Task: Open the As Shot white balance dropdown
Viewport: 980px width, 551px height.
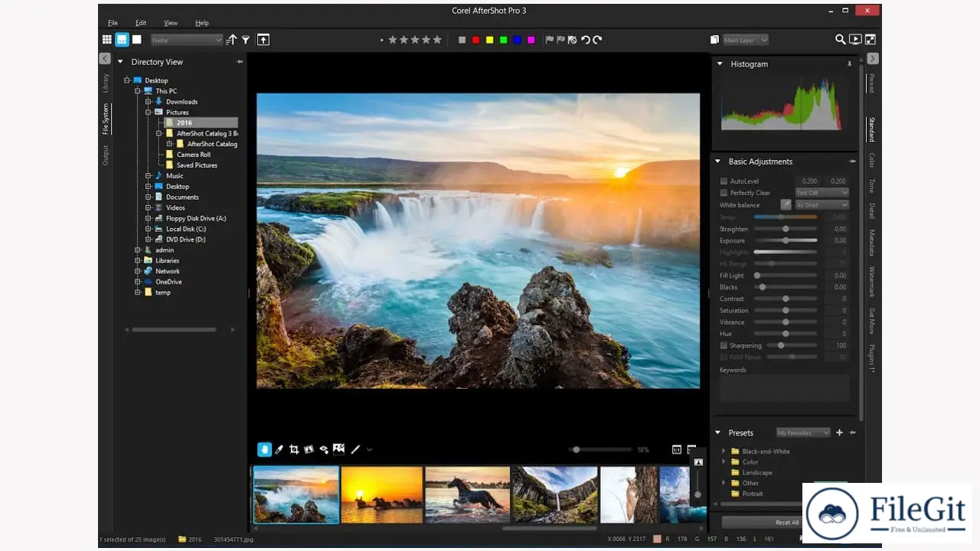Action: (822, 205)
